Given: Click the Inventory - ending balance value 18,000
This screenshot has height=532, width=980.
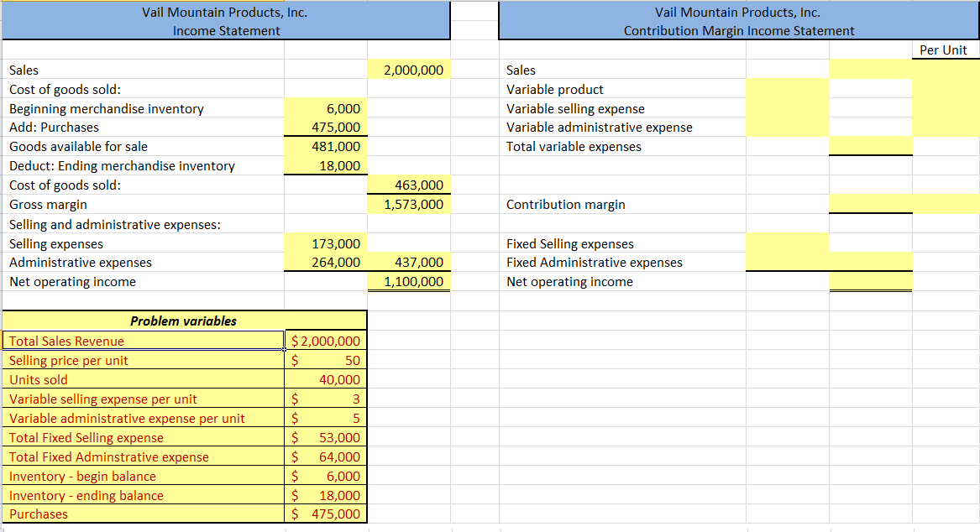Looking at the screenshot, I should 326,495.
